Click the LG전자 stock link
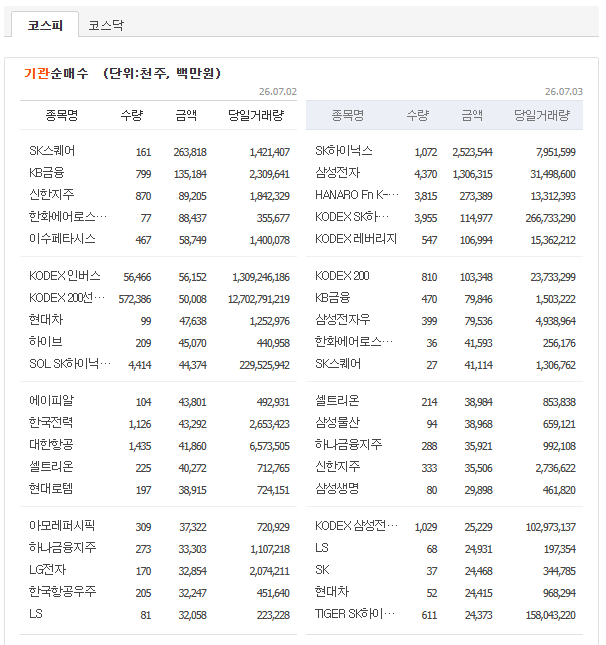 tap(48, 570)
